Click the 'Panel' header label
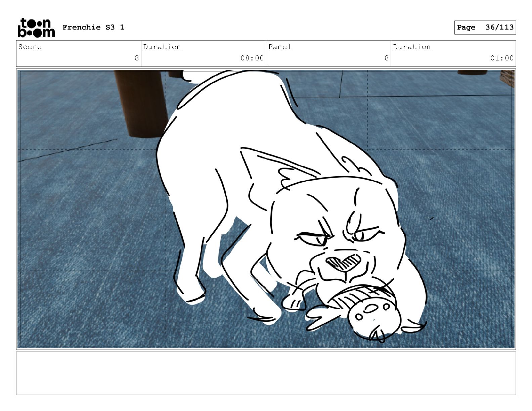The width and height of the screenshot is (532, 411). (280, 47)
